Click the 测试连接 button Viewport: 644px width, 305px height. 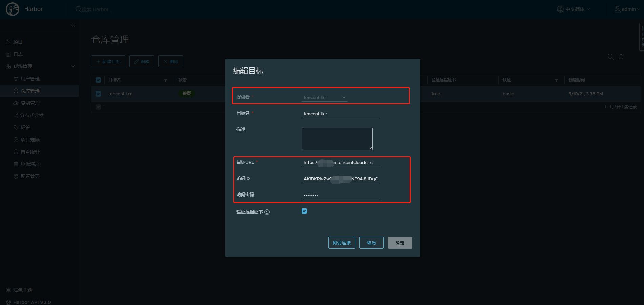[341, 243]
